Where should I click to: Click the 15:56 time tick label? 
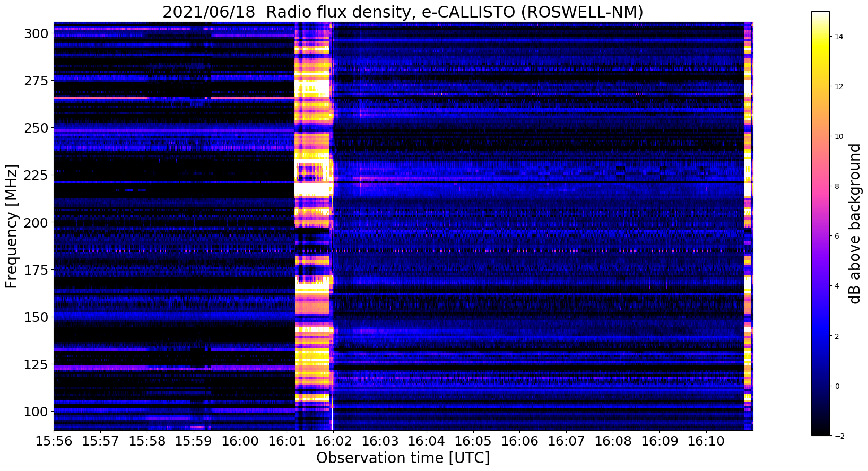tap(54, 441)
